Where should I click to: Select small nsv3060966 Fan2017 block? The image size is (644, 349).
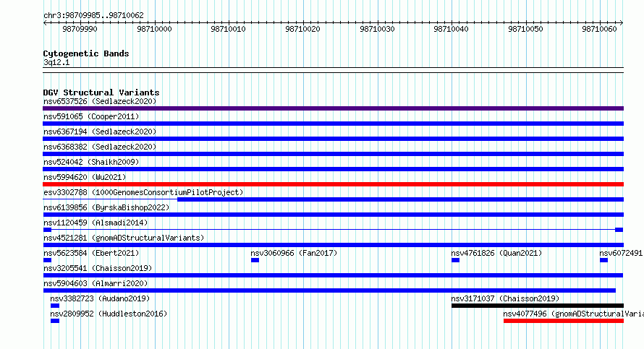(255, 260)
